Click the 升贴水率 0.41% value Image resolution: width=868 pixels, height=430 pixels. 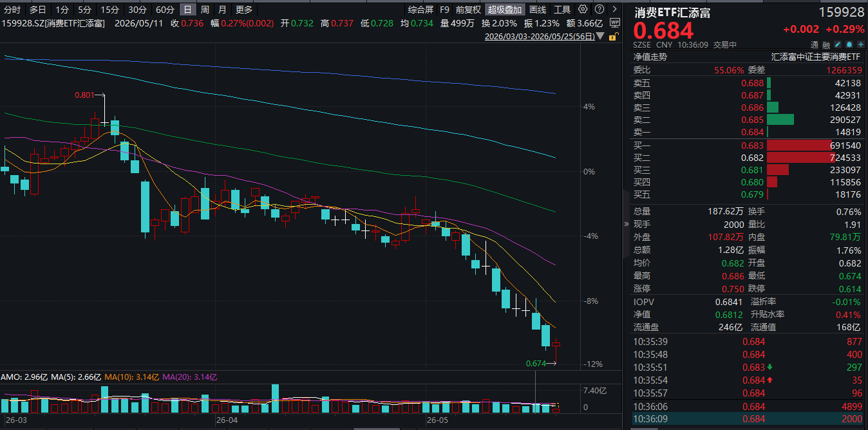[x=849, y=315]
